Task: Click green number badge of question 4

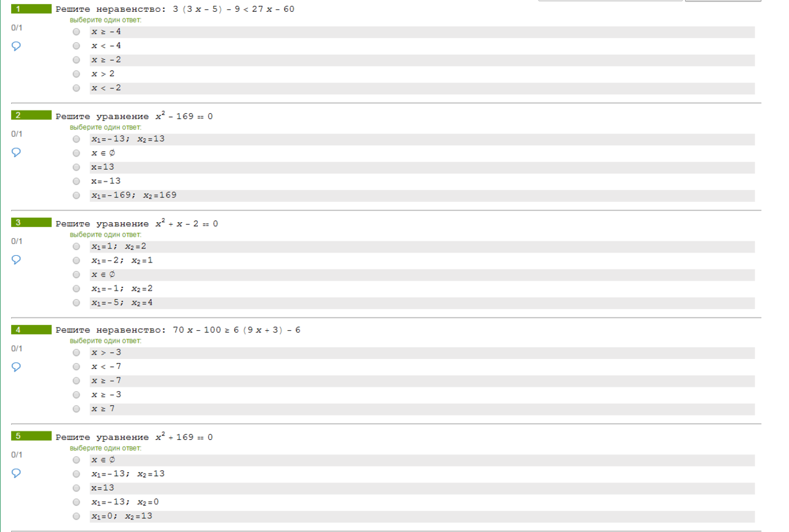Action: tap(32, 329)
